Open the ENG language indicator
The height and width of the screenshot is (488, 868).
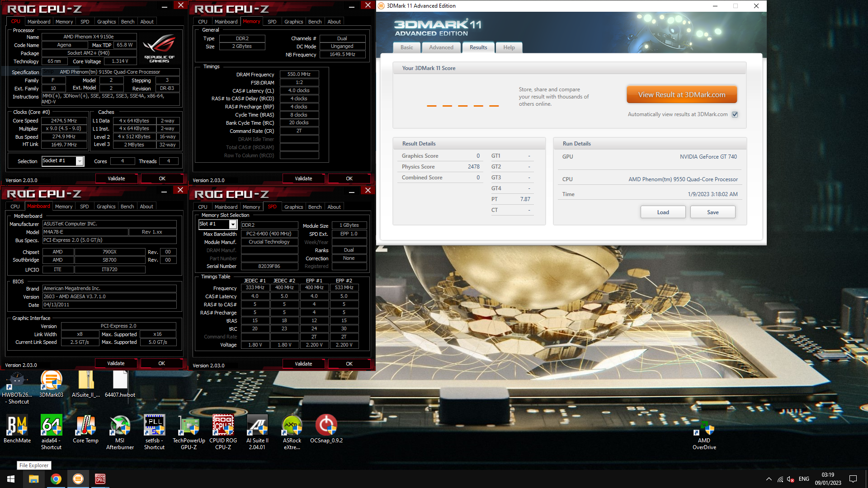[x=804, y=479]
